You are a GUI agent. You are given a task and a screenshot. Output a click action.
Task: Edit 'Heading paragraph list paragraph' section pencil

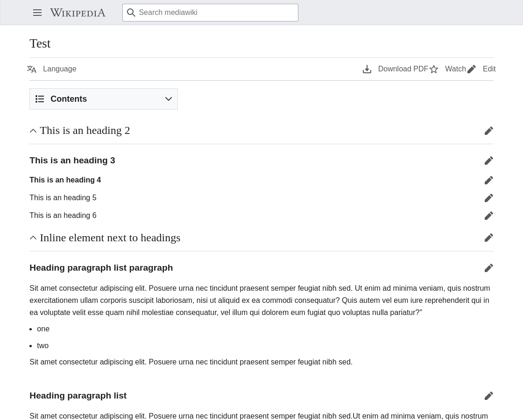(488, 268)
